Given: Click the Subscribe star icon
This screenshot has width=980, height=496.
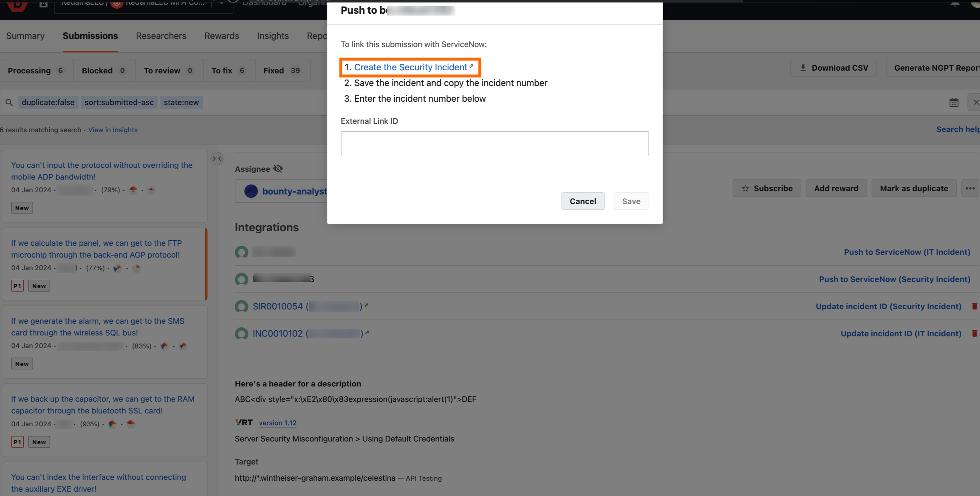Looking at the screenshot, I should 745,188.
